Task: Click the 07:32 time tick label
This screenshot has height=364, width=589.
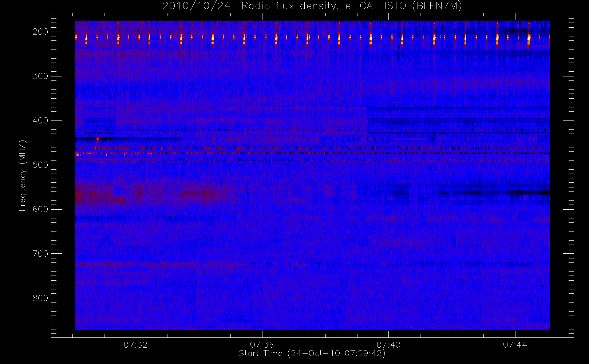Action: pyautogui.click(x=135, y=345)
